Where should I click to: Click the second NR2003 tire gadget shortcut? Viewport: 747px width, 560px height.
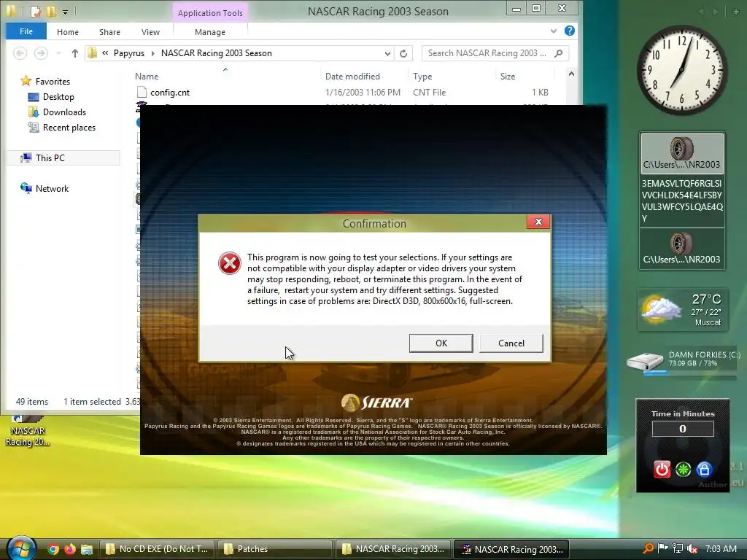[682, 249]
